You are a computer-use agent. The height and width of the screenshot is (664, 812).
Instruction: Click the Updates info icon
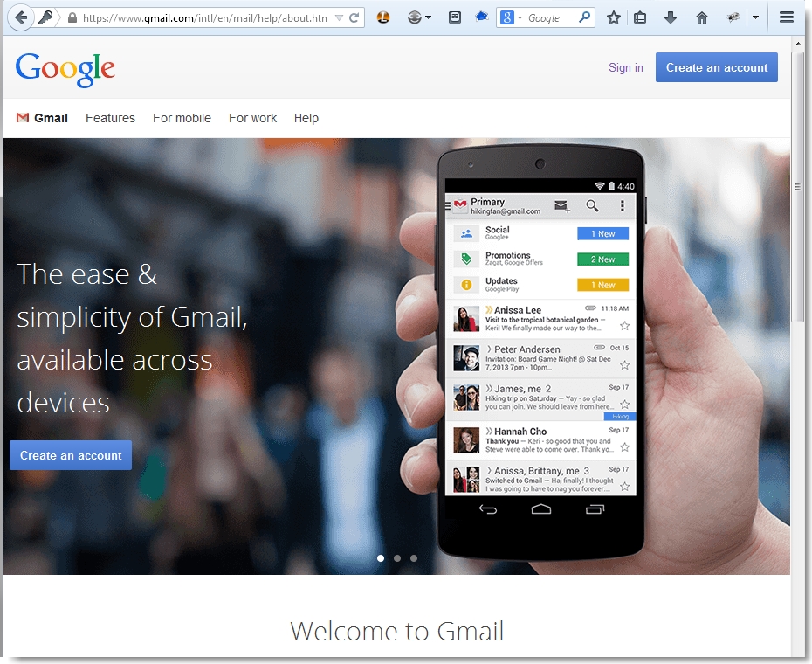click(466, 285)
